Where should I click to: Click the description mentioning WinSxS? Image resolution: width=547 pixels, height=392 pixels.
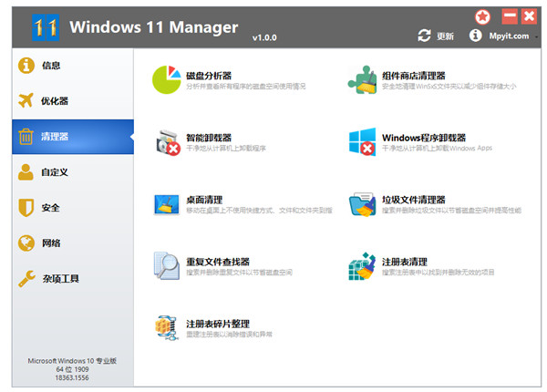pyautogui.click(x=449, y=86)
